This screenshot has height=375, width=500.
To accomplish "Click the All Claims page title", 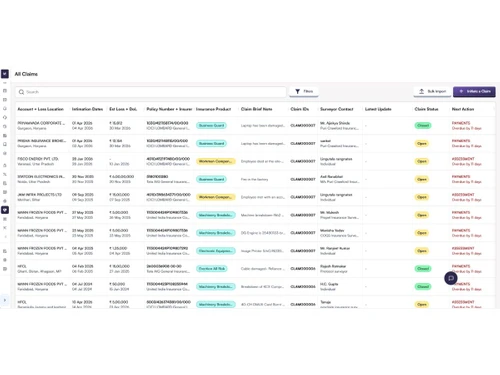I will pos(26,74).
